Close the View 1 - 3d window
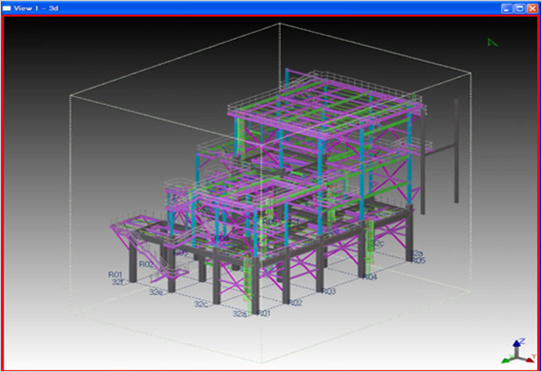 pyautogui.click(x=532, y=8)
